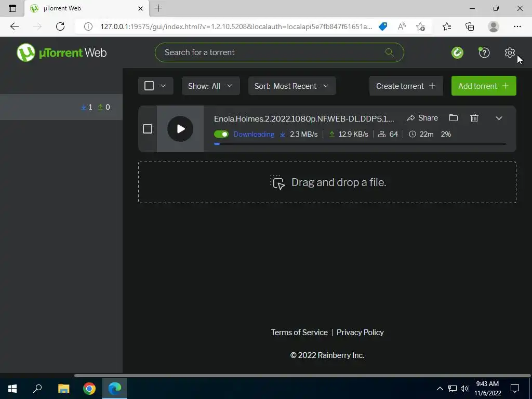Close the µTorrent Web tab

click(140, 8)
